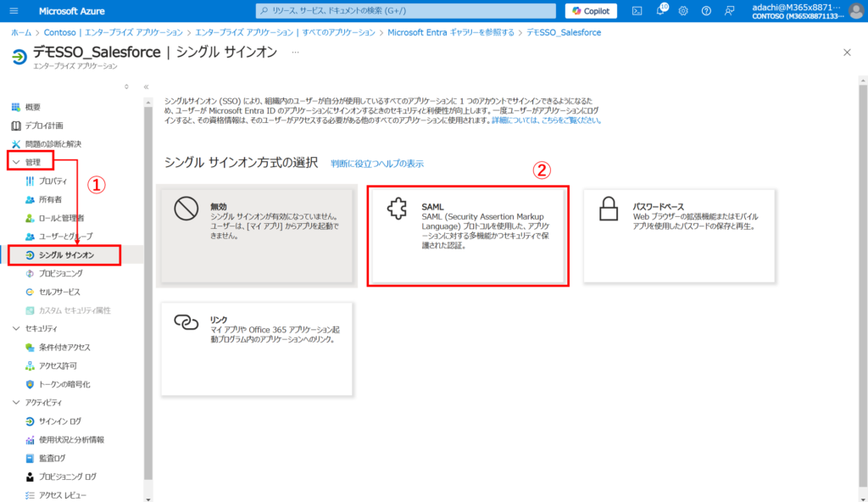
Task: Click the SAML puzzle piece icon
Action: (397, 209)
